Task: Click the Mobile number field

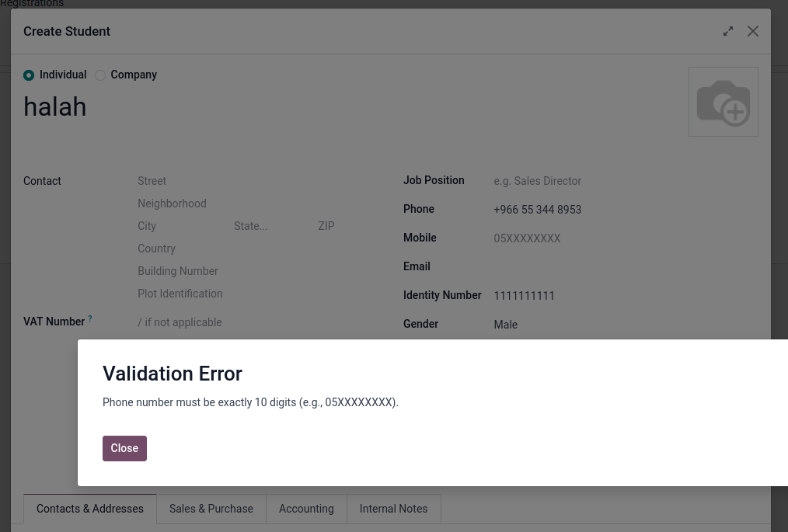Action: pos(626,238)
